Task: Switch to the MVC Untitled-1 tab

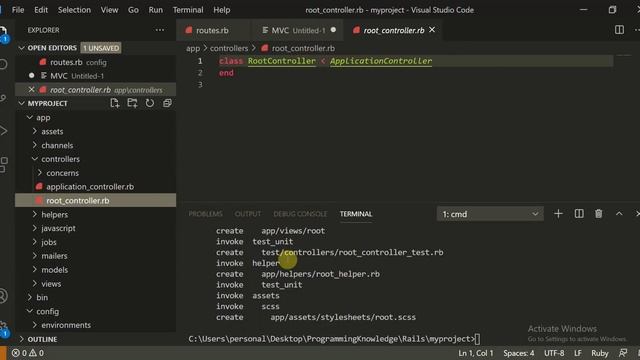Action: point(298,30)
